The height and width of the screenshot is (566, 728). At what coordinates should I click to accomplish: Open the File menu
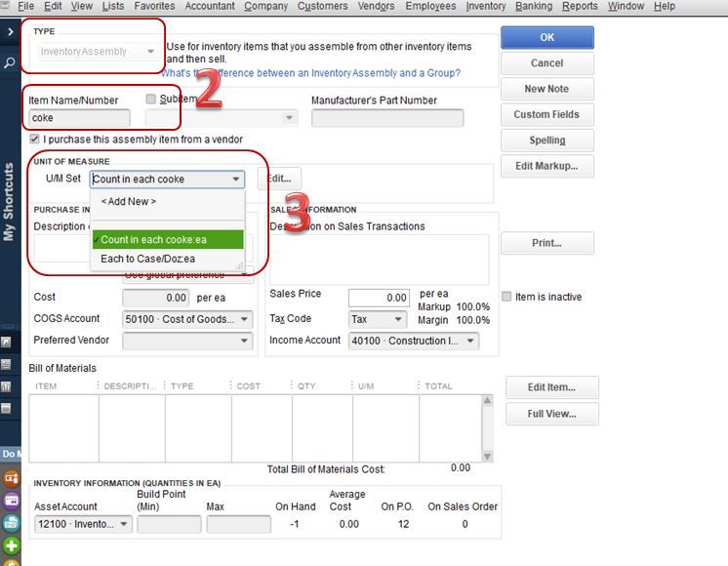(x=25, y=6)
